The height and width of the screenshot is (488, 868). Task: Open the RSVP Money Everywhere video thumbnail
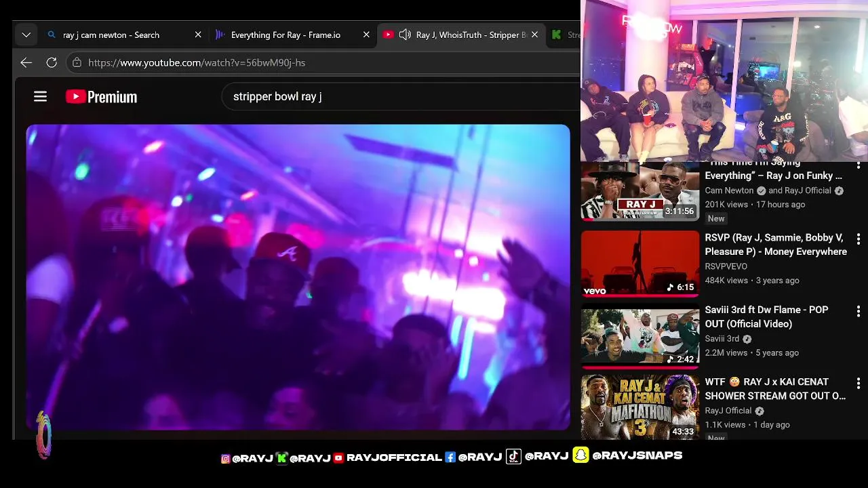pos(640,264)
